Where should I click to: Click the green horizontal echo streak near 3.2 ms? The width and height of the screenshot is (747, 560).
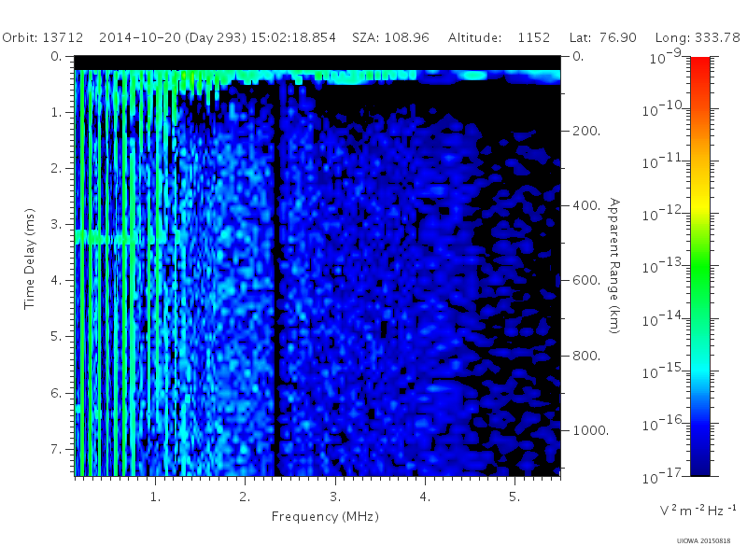(126, 237)
